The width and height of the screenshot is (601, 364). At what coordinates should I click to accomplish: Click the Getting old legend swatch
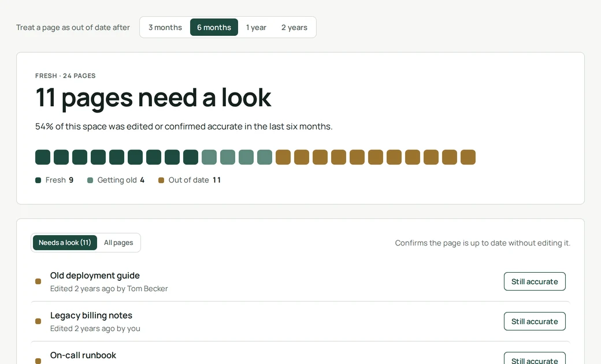click(90, 180)
